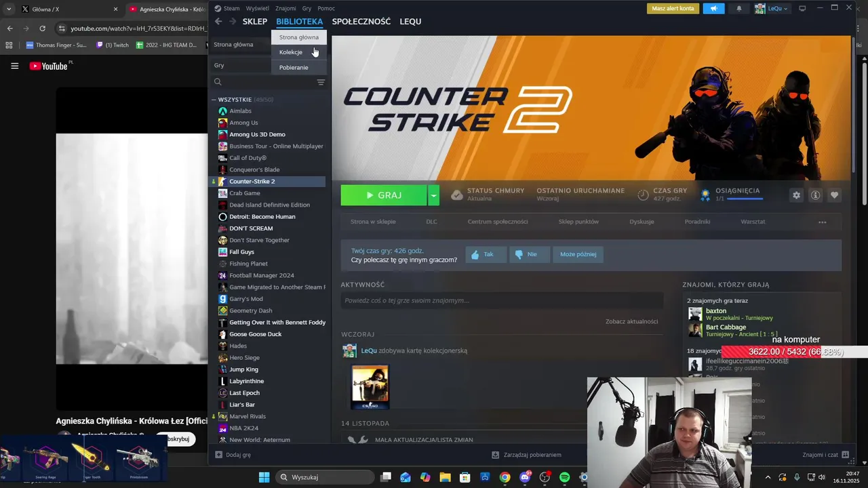Open Dyskusje link
Viewport: 868px width, 488px height.
[642, 222]
